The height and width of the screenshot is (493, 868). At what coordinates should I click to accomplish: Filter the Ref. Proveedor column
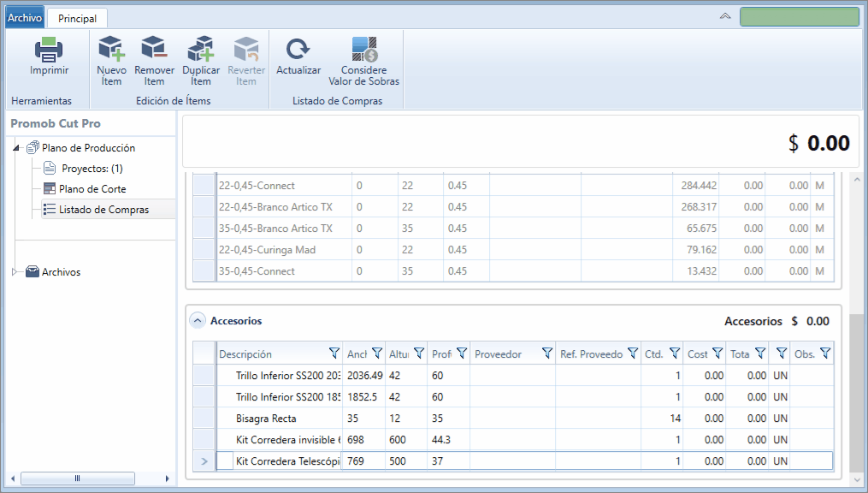point(633,353)
